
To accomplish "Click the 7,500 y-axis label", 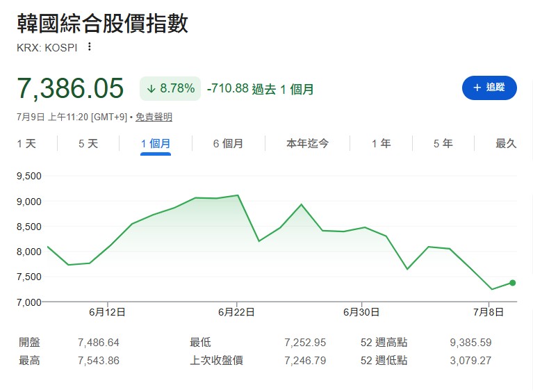I will [x=29, y=277].
